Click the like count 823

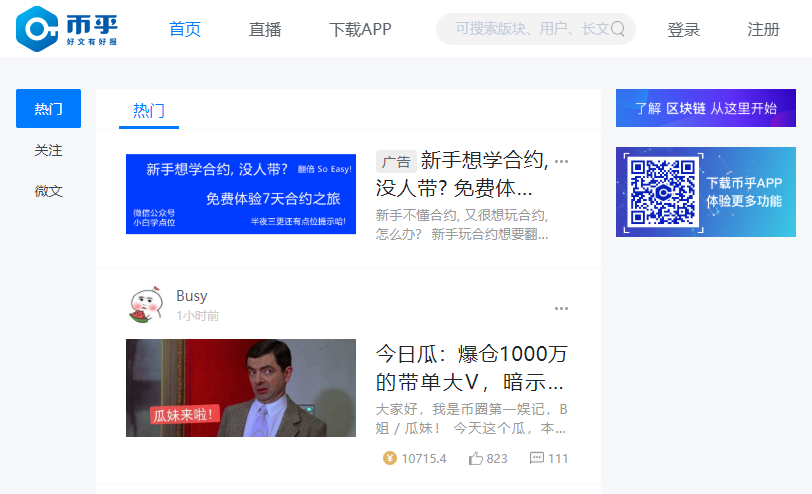[x=497, y=459]
